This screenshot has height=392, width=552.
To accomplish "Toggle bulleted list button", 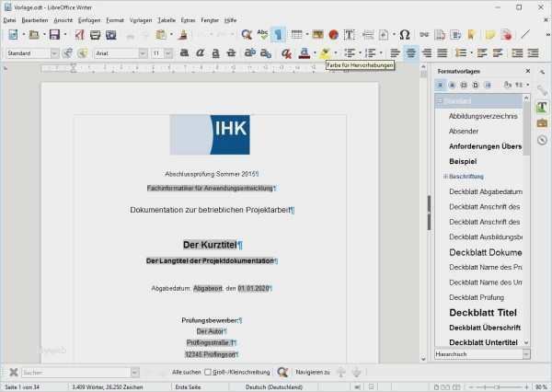I will click(x=350, y=53).
